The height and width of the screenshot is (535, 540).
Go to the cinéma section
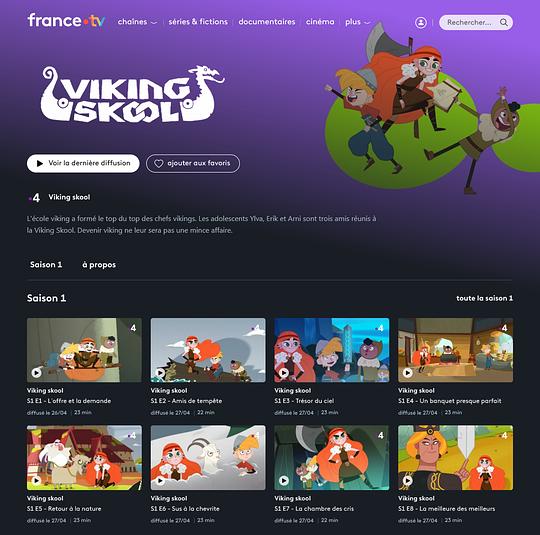pyautogui.click(x=320, y=22)
